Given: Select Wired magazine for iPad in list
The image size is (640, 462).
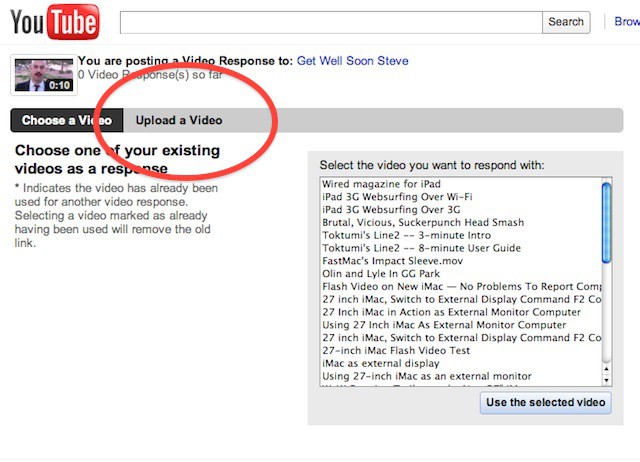Looking at the screenshot, I should pos(460,184).
